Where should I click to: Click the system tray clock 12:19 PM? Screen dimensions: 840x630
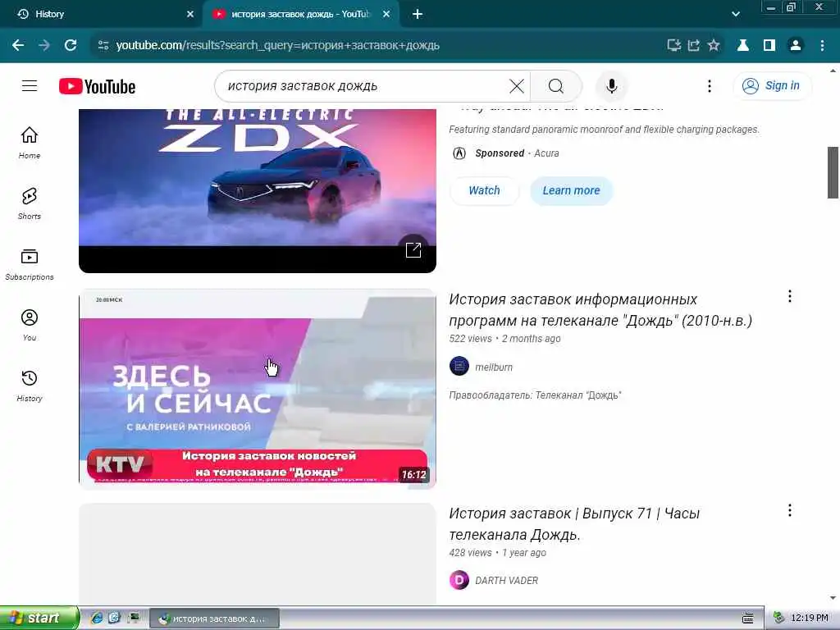click(x=809, y=618)
